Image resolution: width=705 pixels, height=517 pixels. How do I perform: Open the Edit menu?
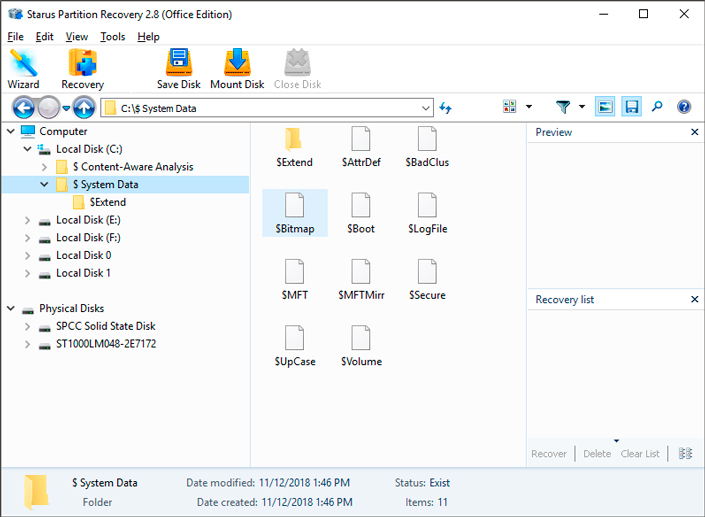45,36
